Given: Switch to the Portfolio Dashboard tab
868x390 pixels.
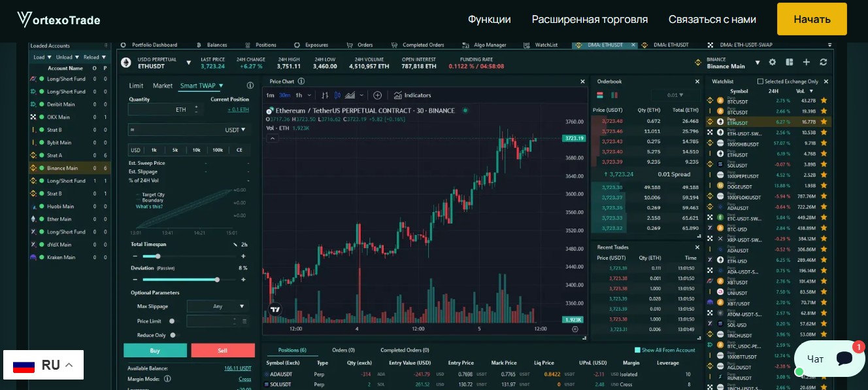Looking at the screenshot, I should [149, 45].
